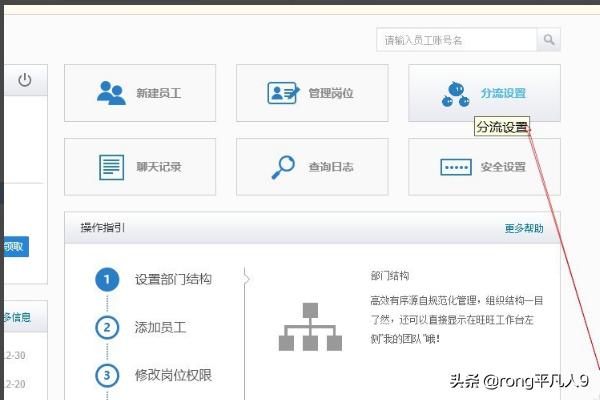
Task: Select the 查询日志 magnifier icon
Action: point(284,167)
